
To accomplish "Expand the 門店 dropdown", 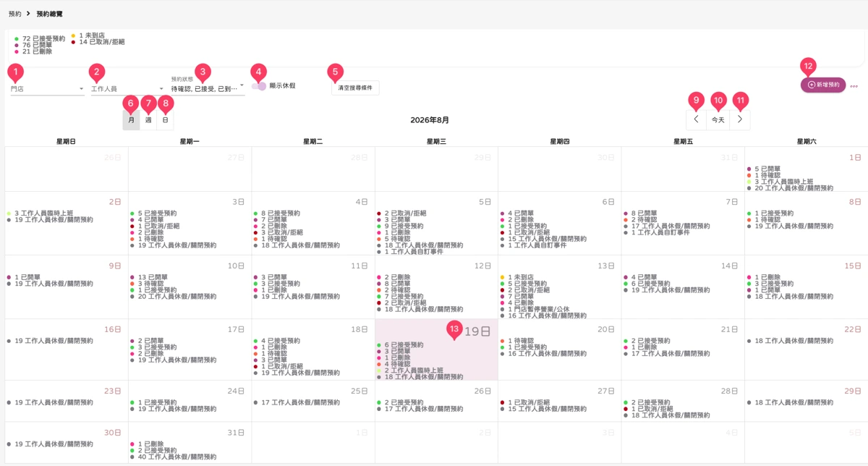I will [48, 88].
